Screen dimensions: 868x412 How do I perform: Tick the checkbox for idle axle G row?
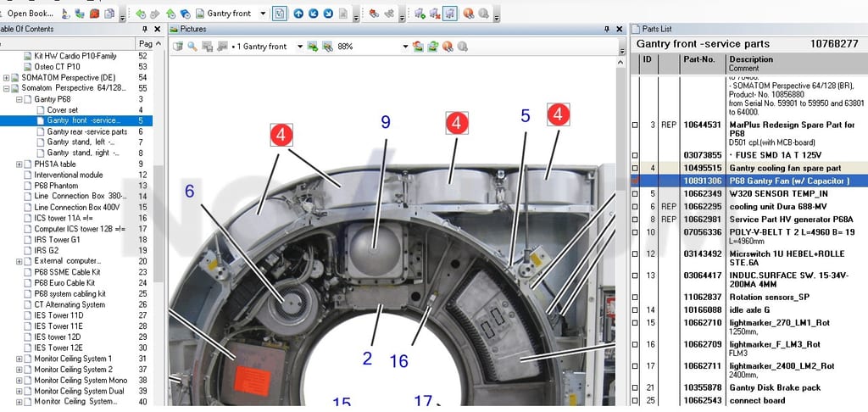(635, 310)
